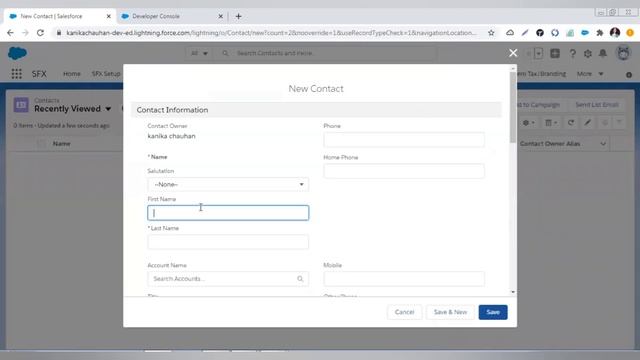The image size is (640, 360).
Task: Close the Developer Console browser tab
Action: pos(220,16)
